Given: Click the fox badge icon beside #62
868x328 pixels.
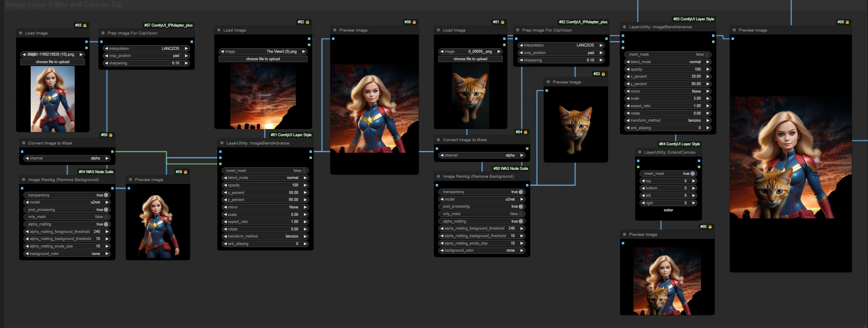Looking at the screenshot, I should pos(307,22).
